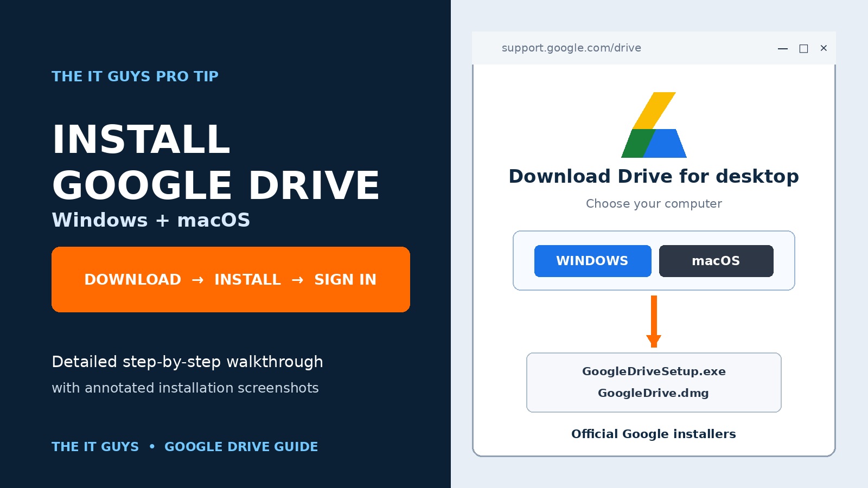Click the GoogleDrive.dmg file name

coord(654,393)
